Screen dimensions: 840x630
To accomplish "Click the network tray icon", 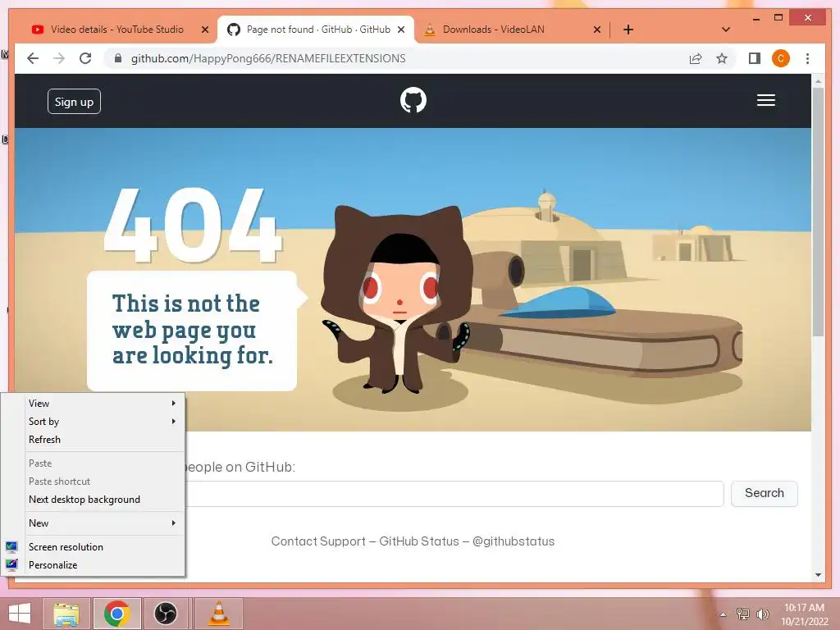I will (743, 614).
